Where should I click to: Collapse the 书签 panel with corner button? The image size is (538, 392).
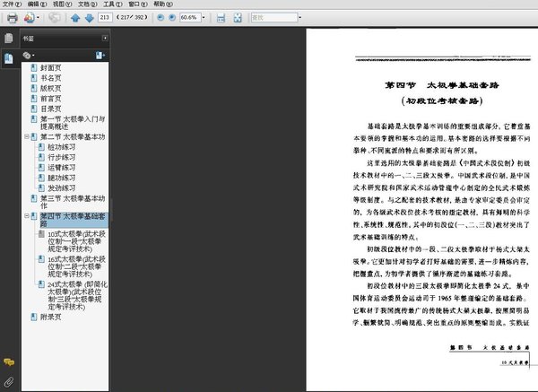click(x=105, y=38)
